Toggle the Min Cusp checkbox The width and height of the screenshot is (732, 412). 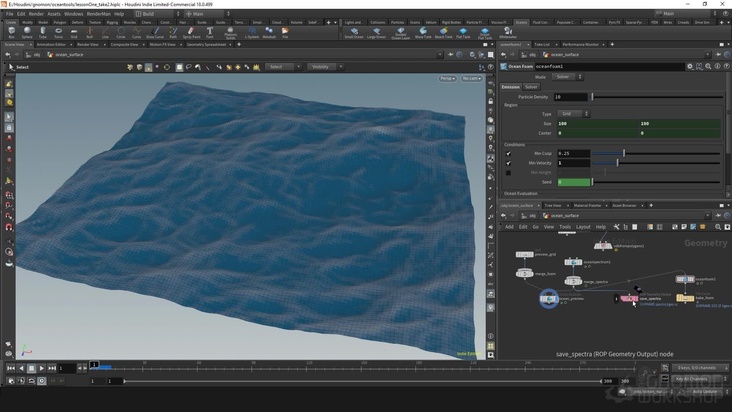508,153
